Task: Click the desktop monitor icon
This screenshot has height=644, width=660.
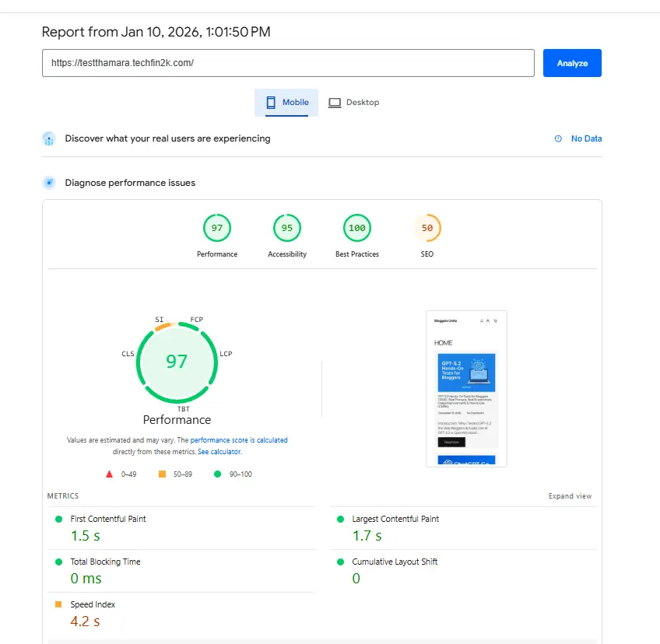Action: [335, 103]
